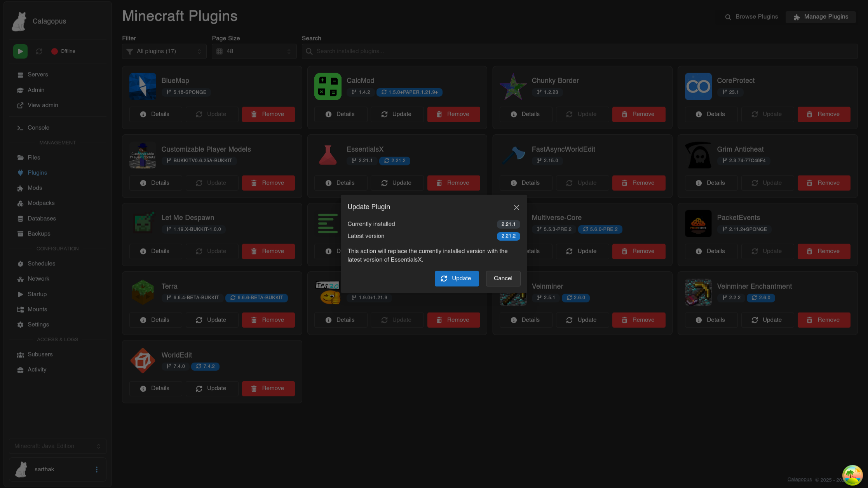Go to Schedules in the sidebar
Viewport: 868px width, 488px height.
tap(41, 264)
